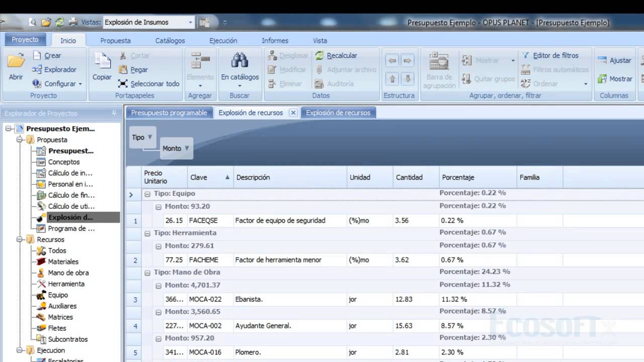Click the Recalcular button
This screenshot has height=362, width=644.
[x=336, y=56]
